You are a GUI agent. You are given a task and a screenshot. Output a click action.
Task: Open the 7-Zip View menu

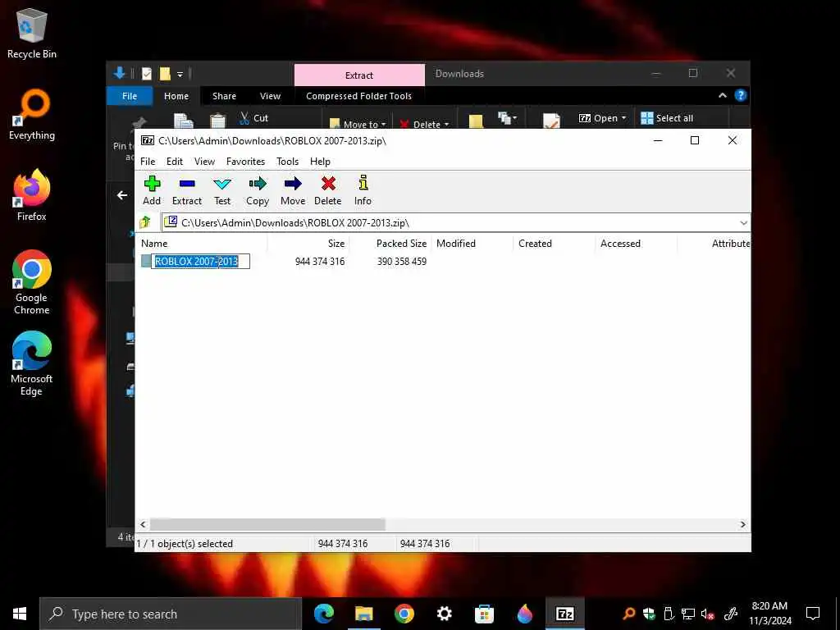pyautogui.click(x=204, y=162)
